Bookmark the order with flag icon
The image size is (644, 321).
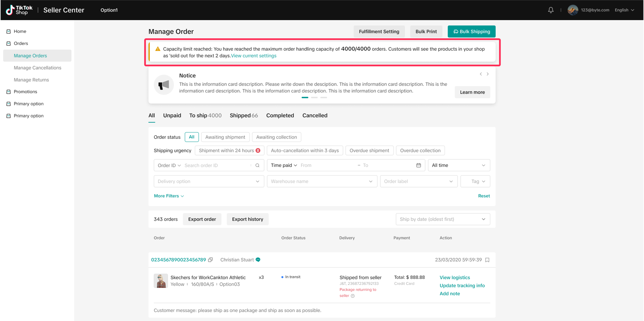click(x=487, y=260)
